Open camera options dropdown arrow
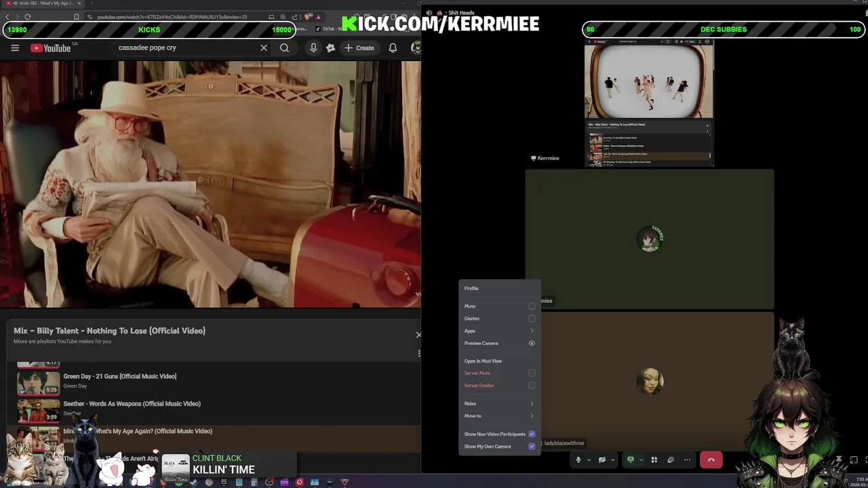This screenshot has width=868, height=488. pos(612,460)
